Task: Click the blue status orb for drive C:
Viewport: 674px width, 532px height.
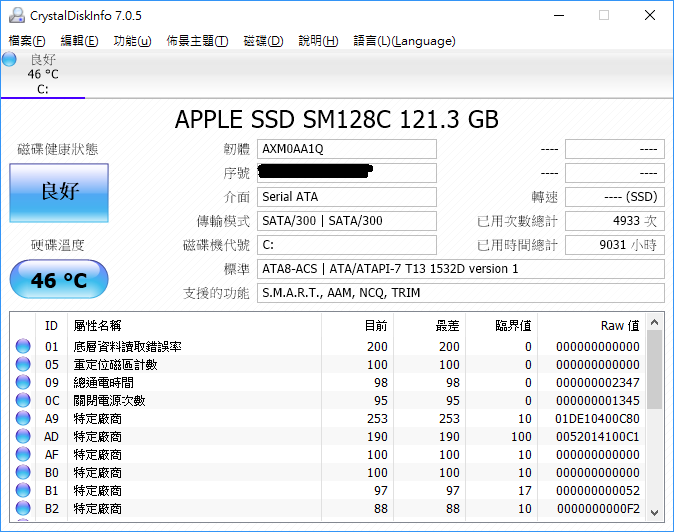Action: click(x=9, y=59)
